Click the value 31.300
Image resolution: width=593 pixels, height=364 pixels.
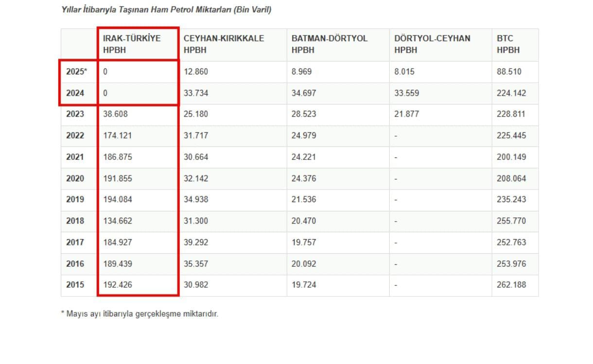tap(196, 221)
